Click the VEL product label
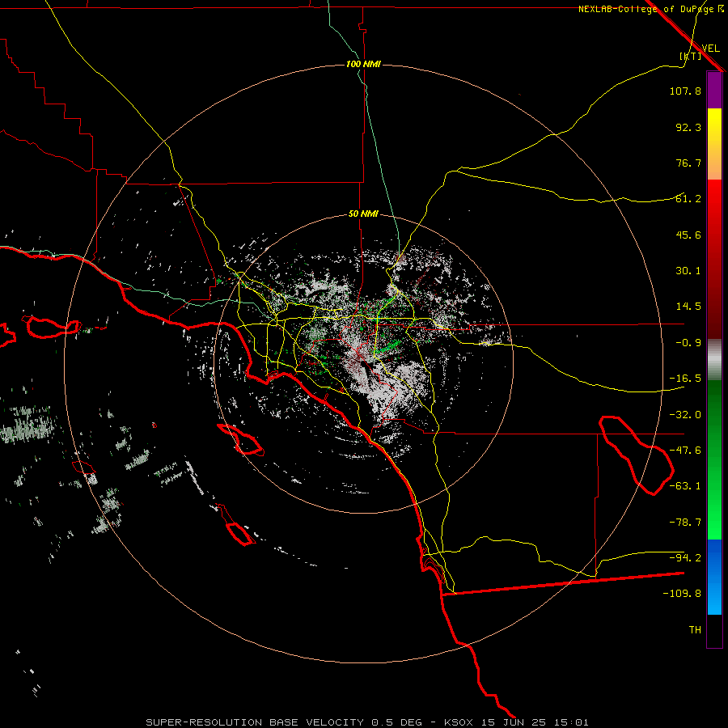This screenshot has height=728, width=728. [710, 49]
